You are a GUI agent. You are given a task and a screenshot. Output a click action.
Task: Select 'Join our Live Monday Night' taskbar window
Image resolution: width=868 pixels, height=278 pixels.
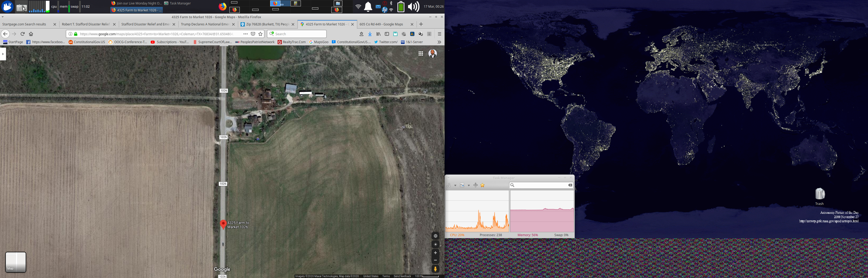coord(137,3)
